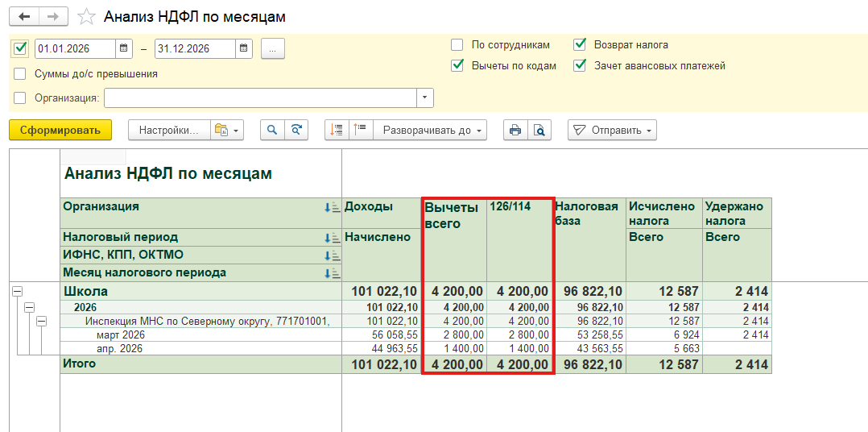The width and height of the screenshot is (868, 432).
Task: Print the report with printer icon
Action: [515, 130]
